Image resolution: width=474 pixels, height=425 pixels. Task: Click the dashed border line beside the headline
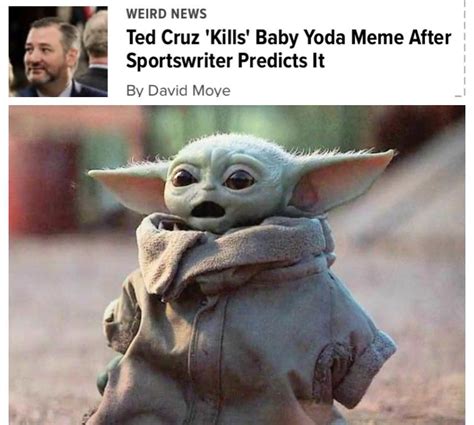pos(464,50)
